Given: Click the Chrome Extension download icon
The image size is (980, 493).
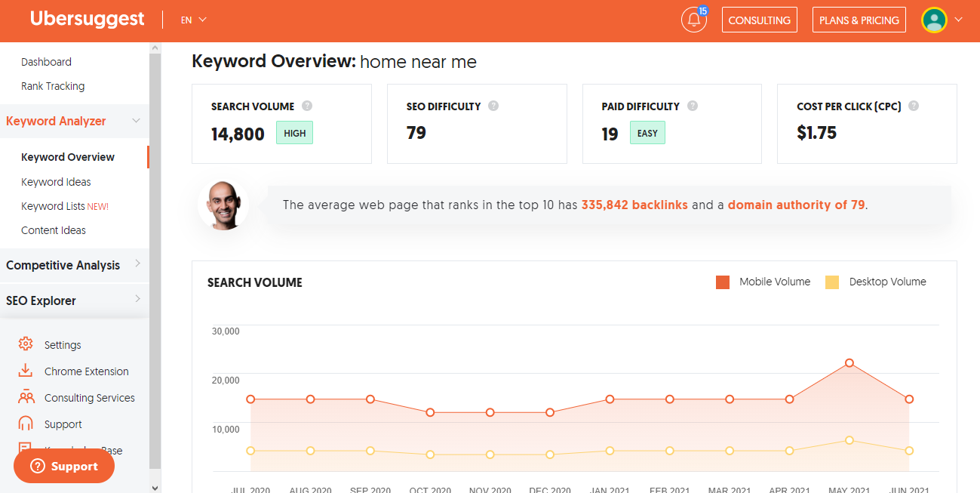Looking at the screenshot, I should pos(26,371).
